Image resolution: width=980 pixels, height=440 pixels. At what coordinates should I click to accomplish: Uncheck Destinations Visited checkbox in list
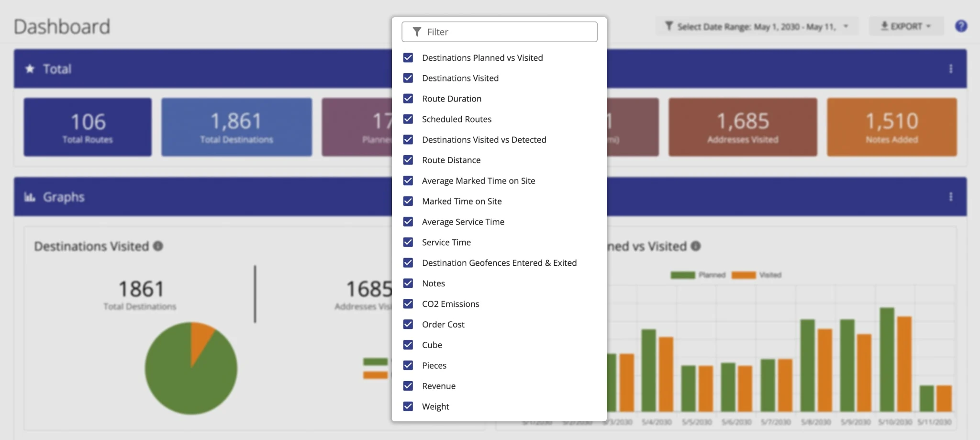[408, 78]
